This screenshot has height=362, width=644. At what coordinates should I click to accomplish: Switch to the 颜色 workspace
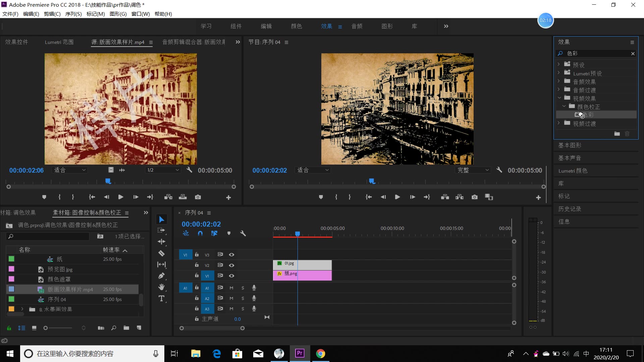[296, 26]
